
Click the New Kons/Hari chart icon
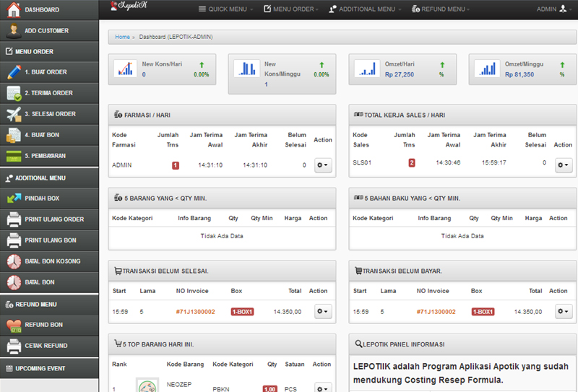pyautogui.click(x=125, y=69)
